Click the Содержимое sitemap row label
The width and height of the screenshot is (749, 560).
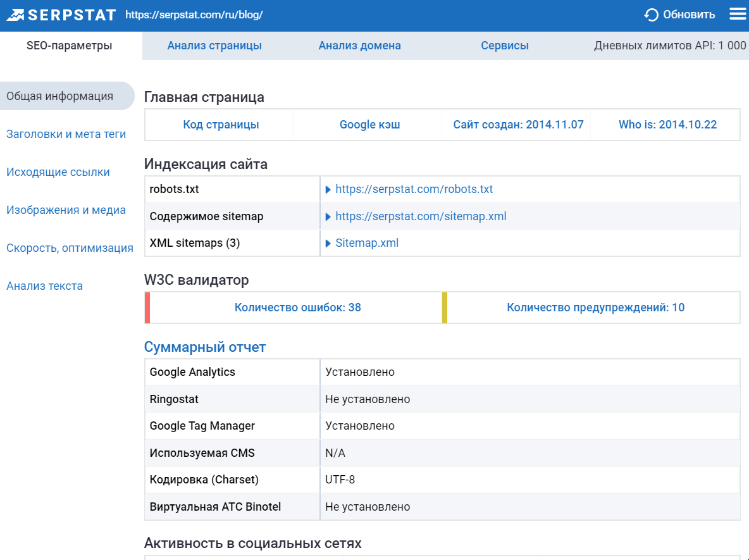(206, 216)
